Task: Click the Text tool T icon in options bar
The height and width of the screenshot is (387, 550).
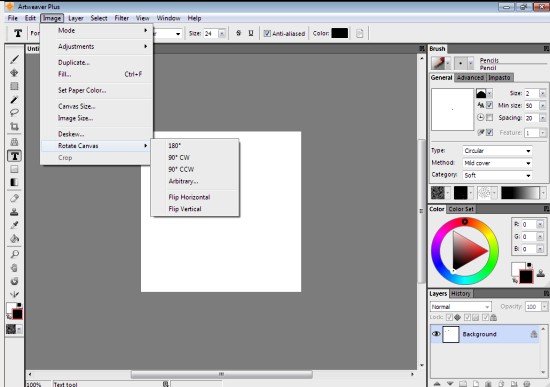Action: [18, 33]
